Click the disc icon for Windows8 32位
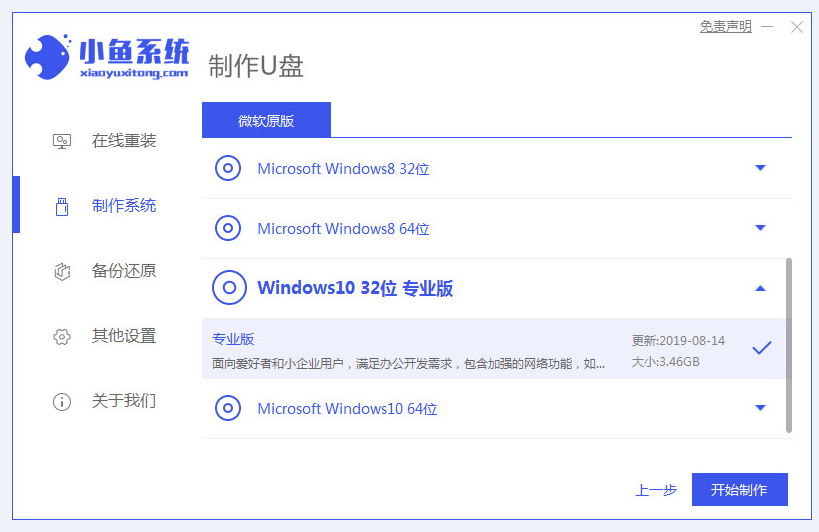The image size is (819, 532). (x=228, y=168)
